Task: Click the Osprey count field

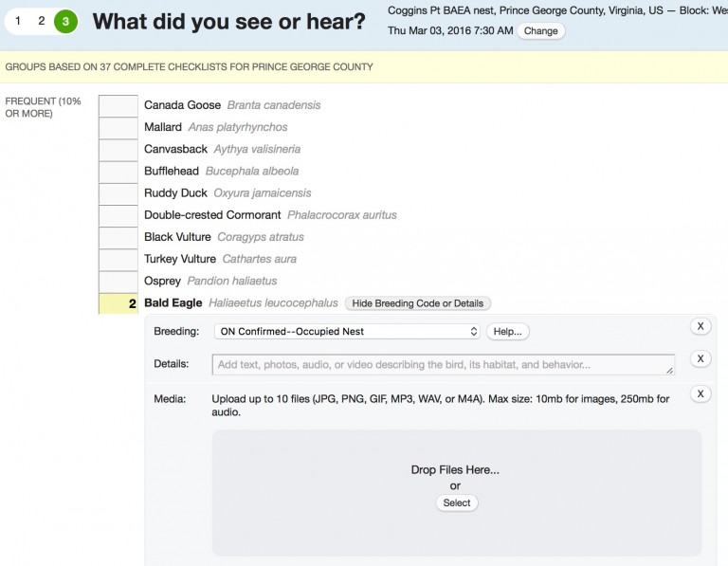Action: click(x=118, y=282)
